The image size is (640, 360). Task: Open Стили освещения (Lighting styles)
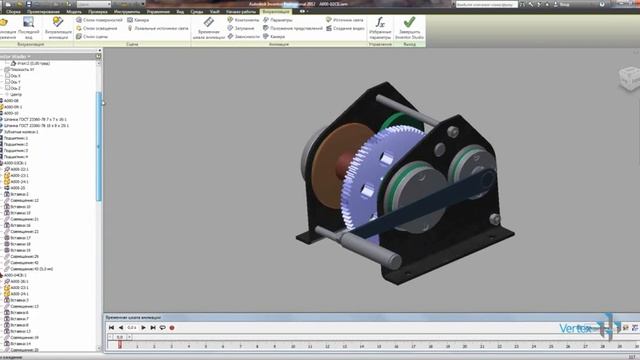pyautogui.click(x=97, y=28)
